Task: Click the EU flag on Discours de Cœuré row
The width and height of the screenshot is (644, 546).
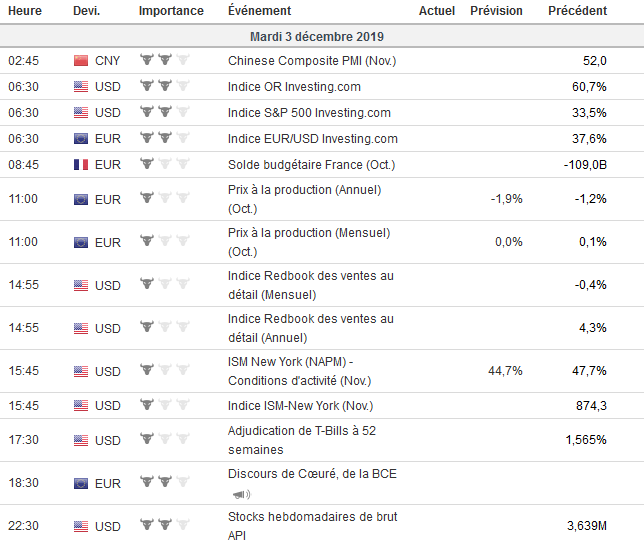Action: point(81,483)
